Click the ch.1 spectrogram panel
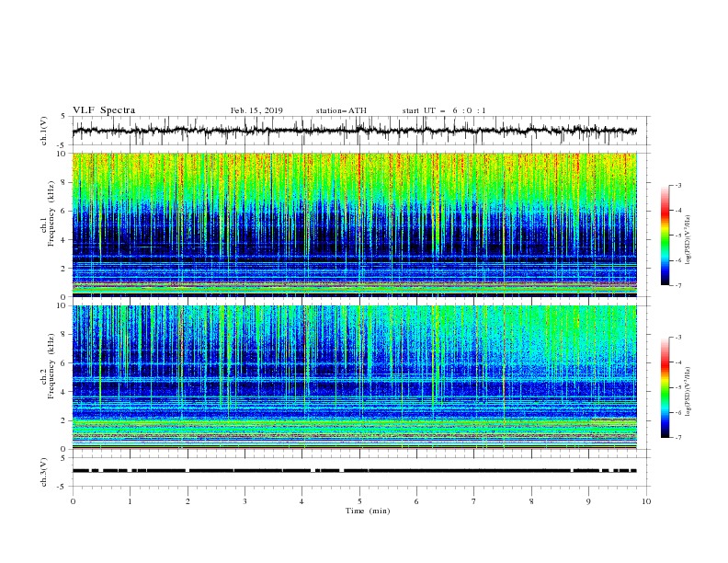The width and height of the screenshot is (728, 563). pyautogui.click(x=355, y=224)
